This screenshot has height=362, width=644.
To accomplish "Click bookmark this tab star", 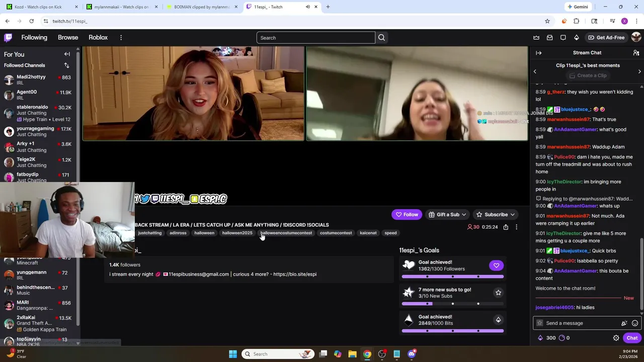I will coord(547,21).
